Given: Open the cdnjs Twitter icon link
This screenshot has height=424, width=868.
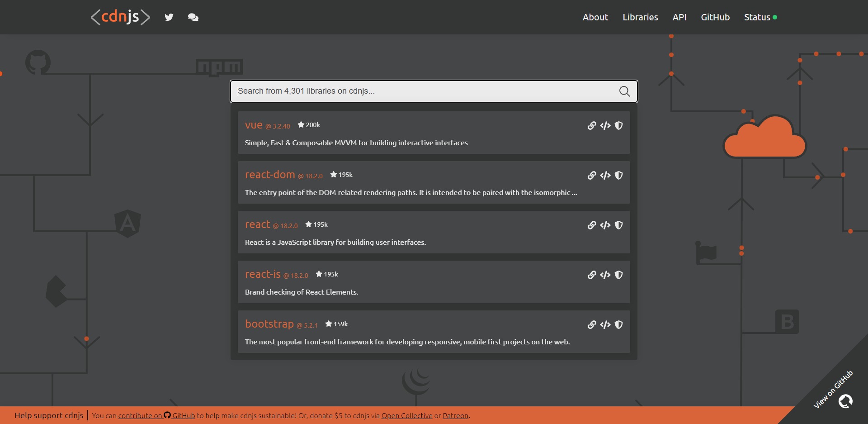Looking at the screenshot, I should pyautogui.click(x=169, y=17).
